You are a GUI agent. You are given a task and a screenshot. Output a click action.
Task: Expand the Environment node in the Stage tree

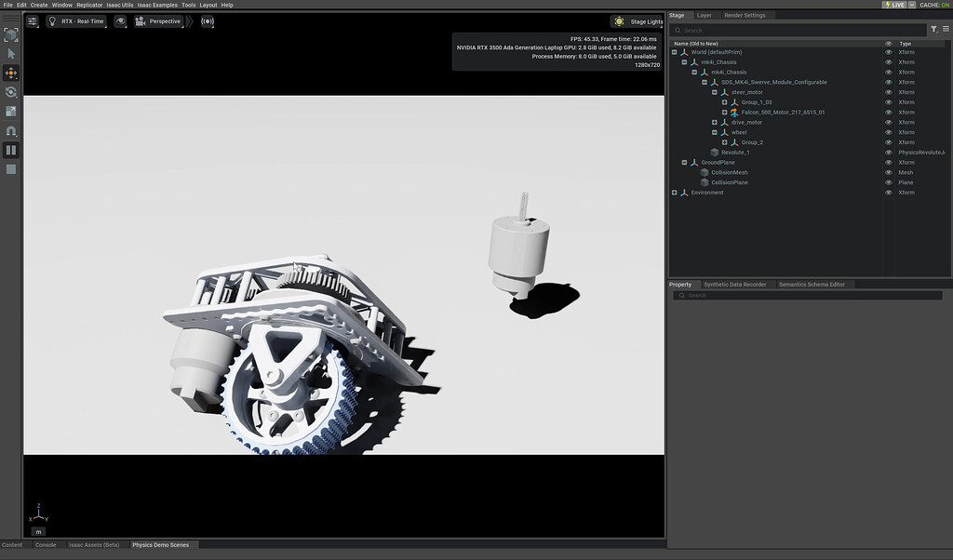tap(674, 193)
